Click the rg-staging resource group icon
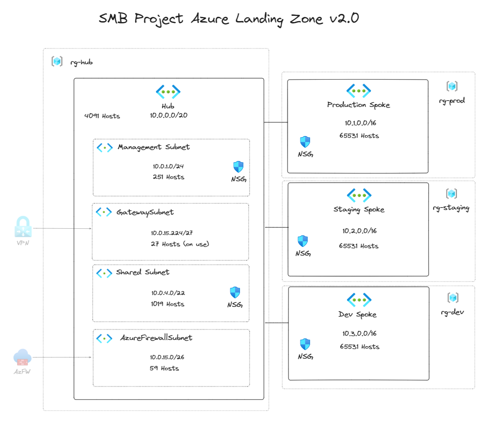504x445 pixels. 451,193
